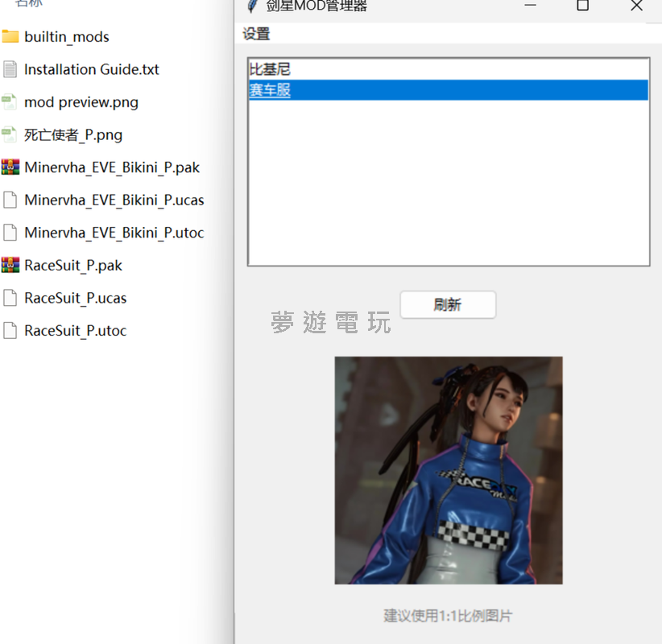Image resolution: width=662 pixels, height=644 pixels.
Task: Click the Minervha_EVE_Bikini_P.pak archive icon
Action: coord(10,167)
